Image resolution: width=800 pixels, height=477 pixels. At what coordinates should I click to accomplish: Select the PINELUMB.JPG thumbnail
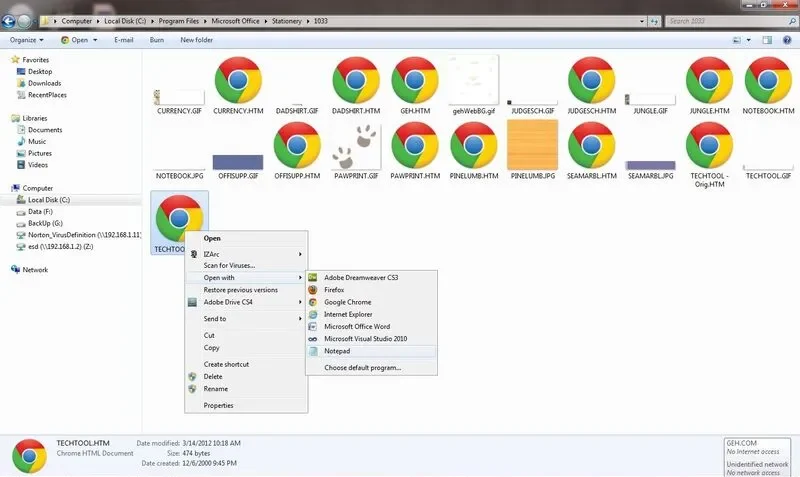click(533, 145)
